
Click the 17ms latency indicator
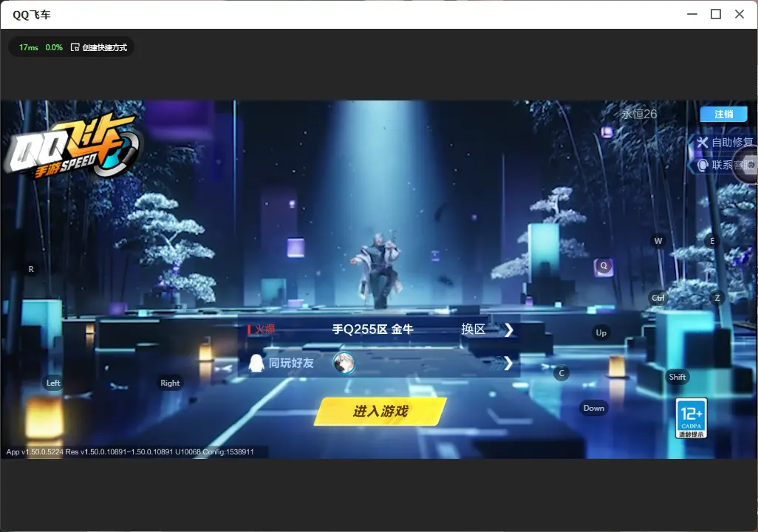[29, 47]
